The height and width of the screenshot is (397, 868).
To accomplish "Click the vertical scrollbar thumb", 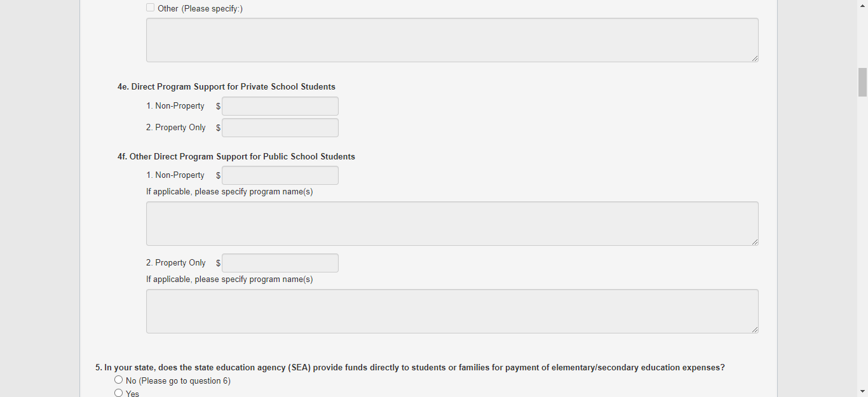I will [x=862, y=82].
